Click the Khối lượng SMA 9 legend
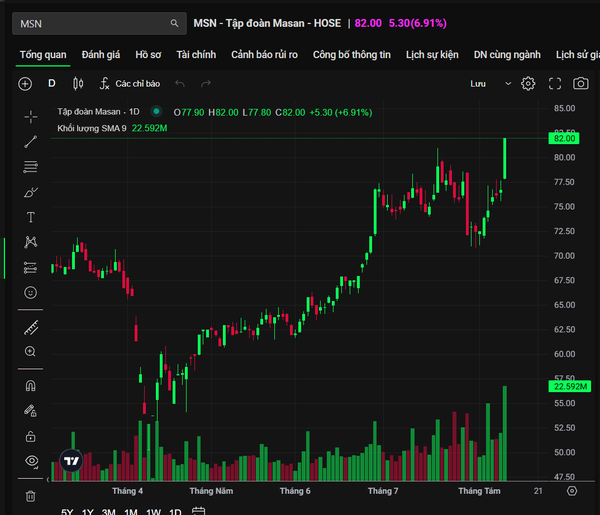This screenshot has height=515, width=600. [91, 128]
